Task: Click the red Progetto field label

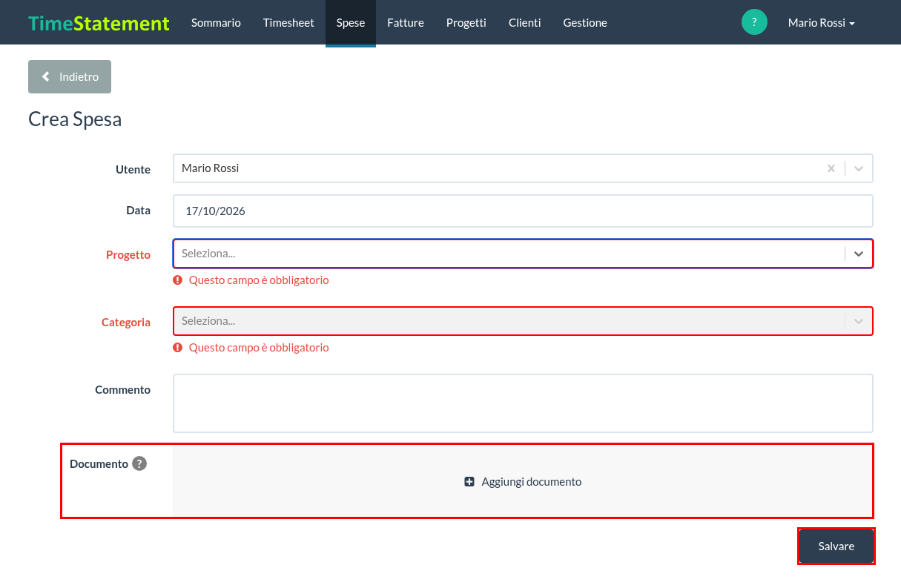Action: [x=128, y=255]
